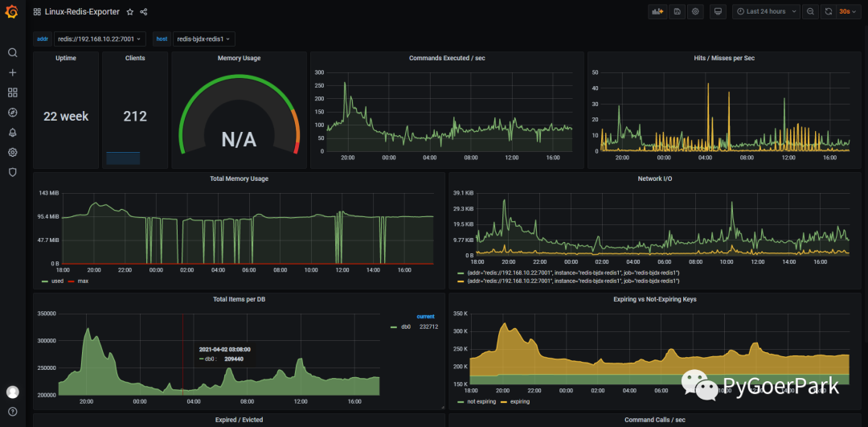Open the Configuration gear in sidebar
Viewport: 868px width, 427px height.
tap(12, 152)
